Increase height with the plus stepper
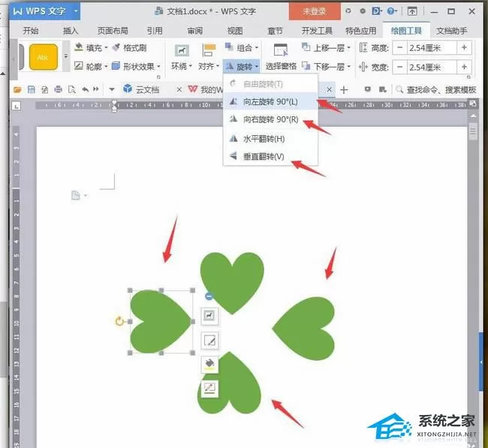Image resolution: width=488 pixels, height=448 pixels. 464,48
